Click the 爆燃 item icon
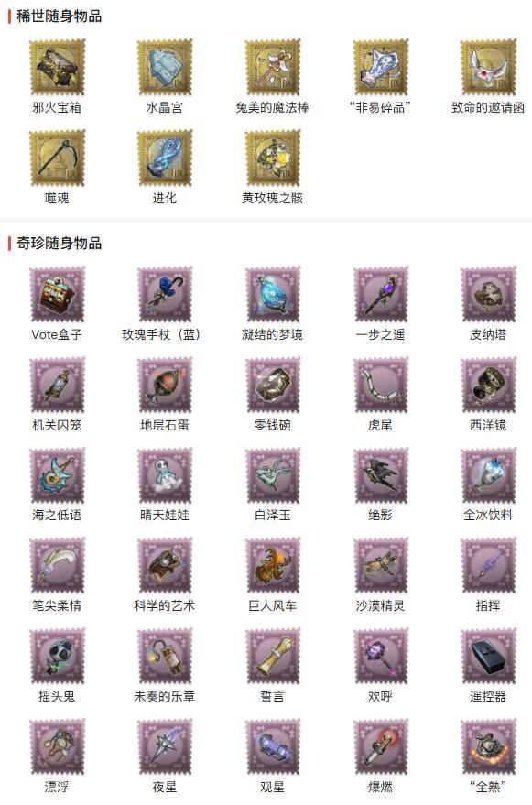The height and width of the screenshot is (805, 532). point(381,747)
